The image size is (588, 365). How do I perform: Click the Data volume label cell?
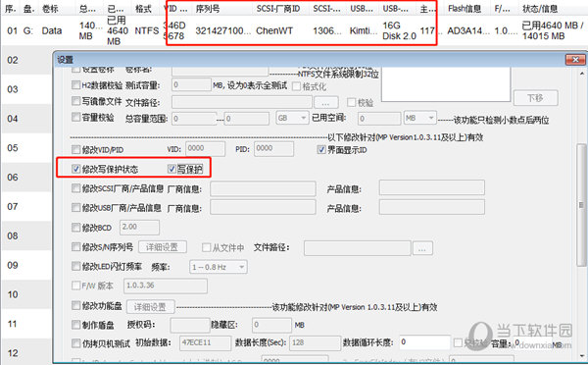point(52,30)
